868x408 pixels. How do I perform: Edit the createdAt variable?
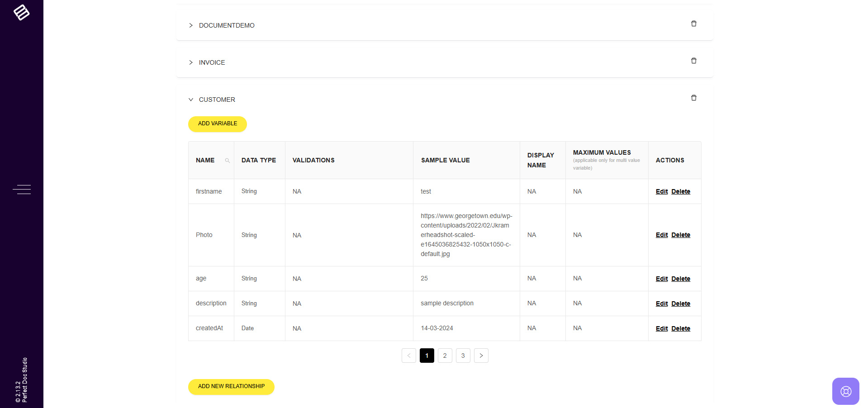coord(661,329)
